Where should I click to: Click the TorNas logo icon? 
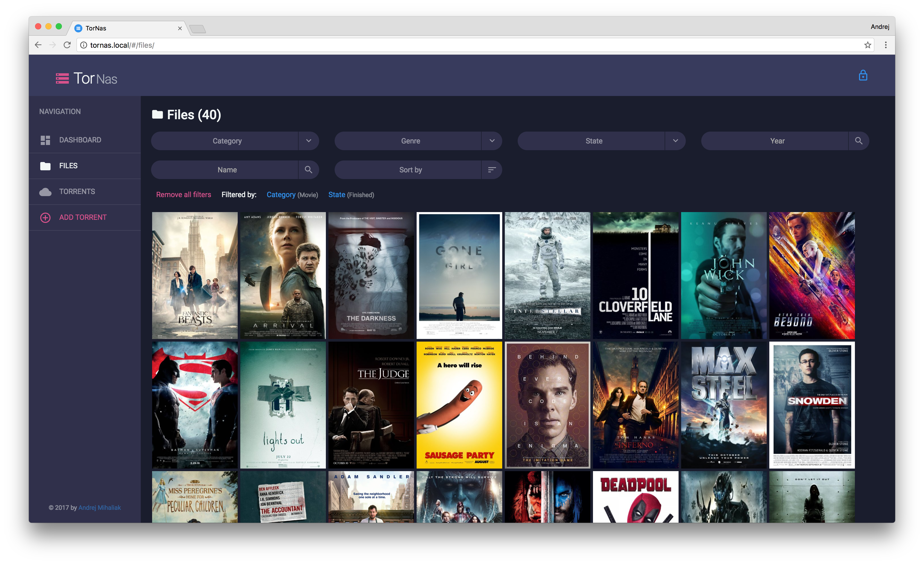point(62,78)
